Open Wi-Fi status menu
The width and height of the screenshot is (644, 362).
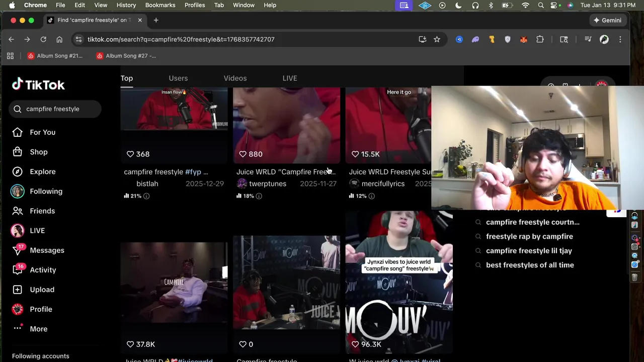[525, 5]
